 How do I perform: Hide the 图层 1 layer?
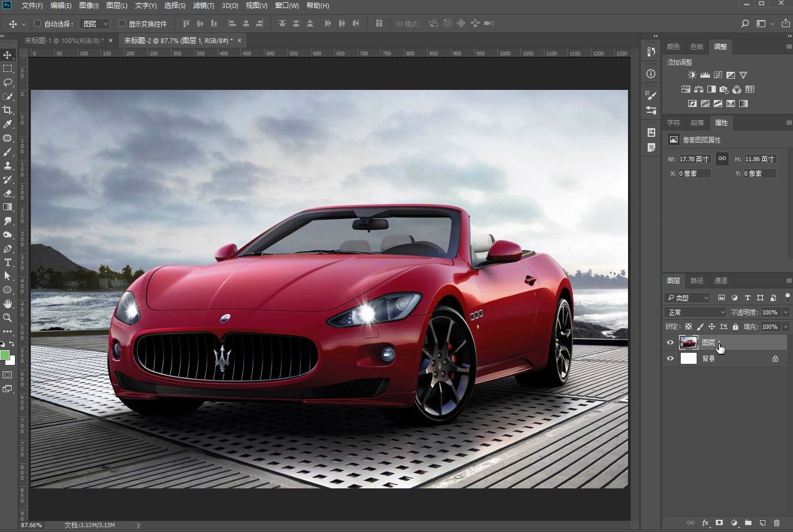[670, 343]
